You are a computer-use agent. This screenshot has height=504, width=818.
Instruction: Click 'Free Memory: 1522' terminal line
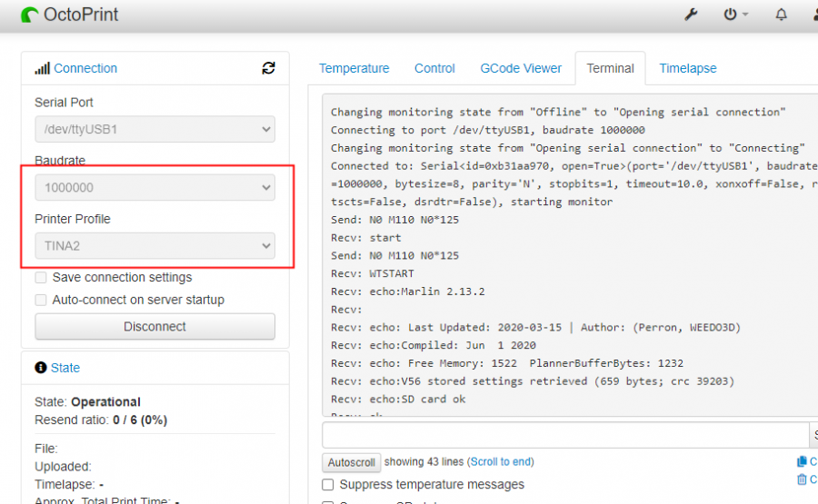click(x=507, y=363)
